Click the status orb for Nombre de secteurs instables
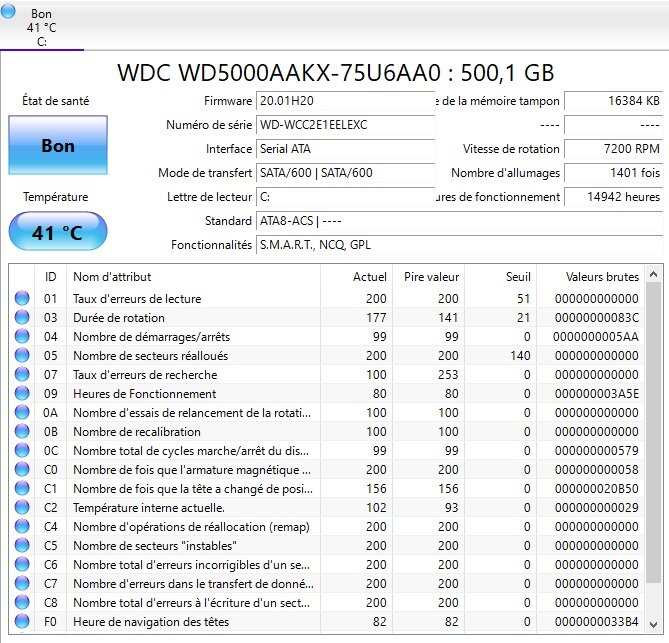 pos(22,545)
